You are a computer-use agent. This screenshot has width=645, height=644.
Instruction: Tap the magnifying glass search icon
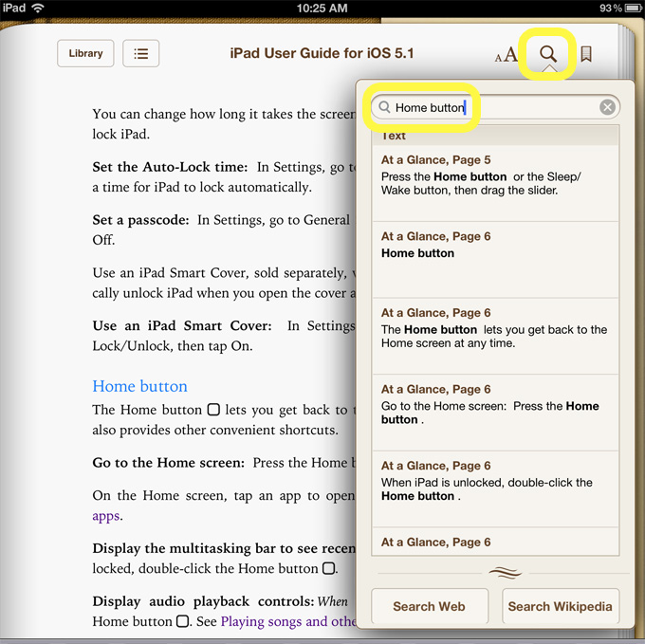548,54
